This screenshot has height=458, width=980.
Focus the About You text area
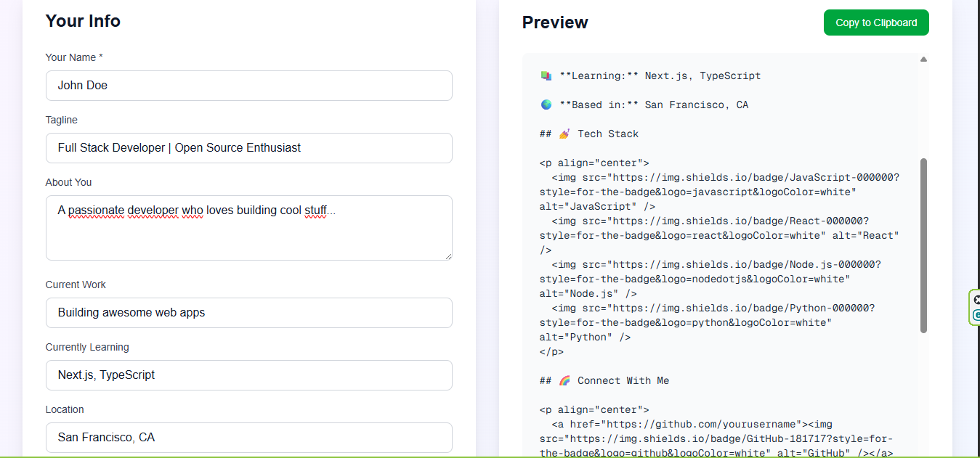[x=248, y=227]
